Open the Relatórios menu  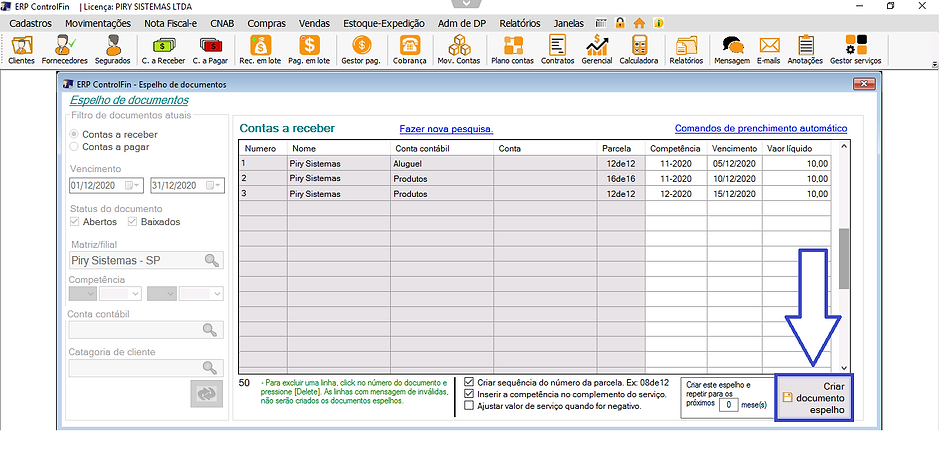coord(520,22)
